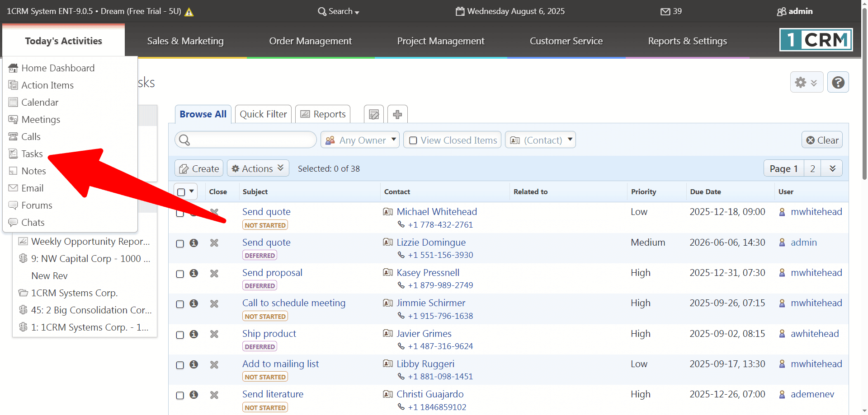Open the help question mark icon
The image size is (868, 415).
[x=838, y=83]
